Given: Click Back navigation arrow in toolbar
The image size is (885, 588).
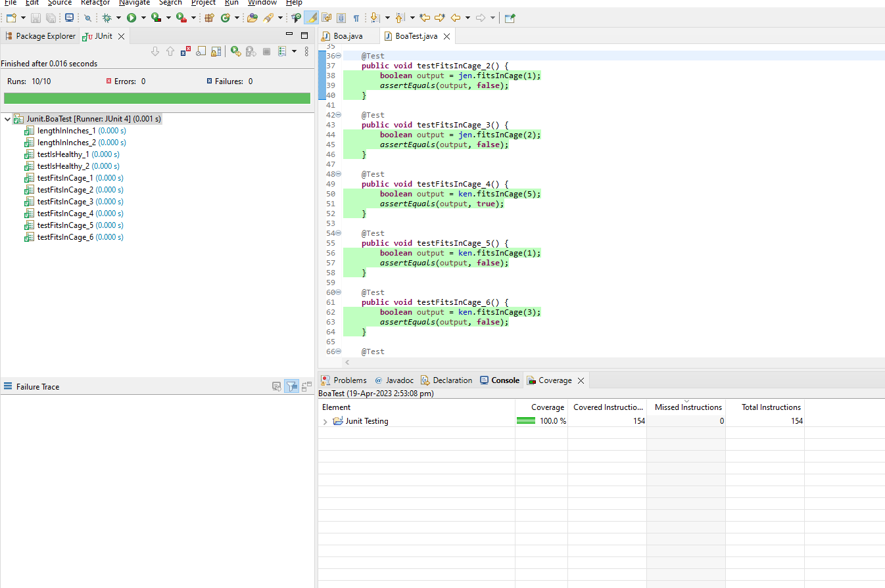Looking at the screenshot, I should (x=456, y=18).
